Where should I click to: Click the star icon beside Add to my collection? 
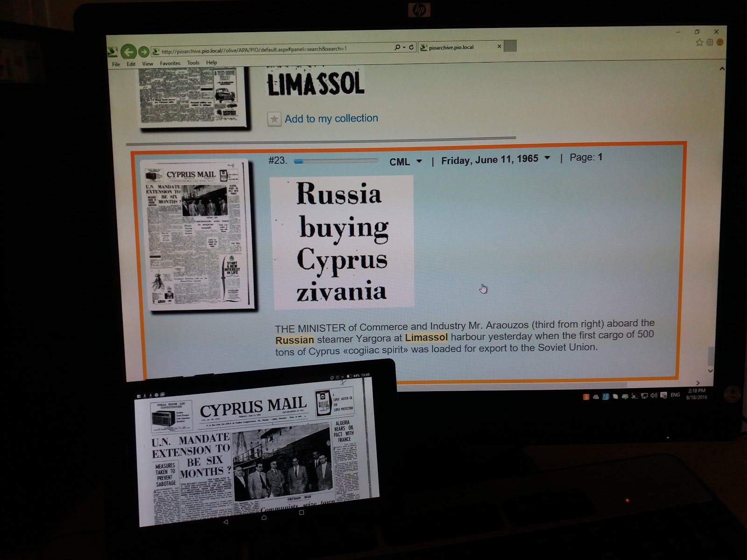tap(274, 119)
